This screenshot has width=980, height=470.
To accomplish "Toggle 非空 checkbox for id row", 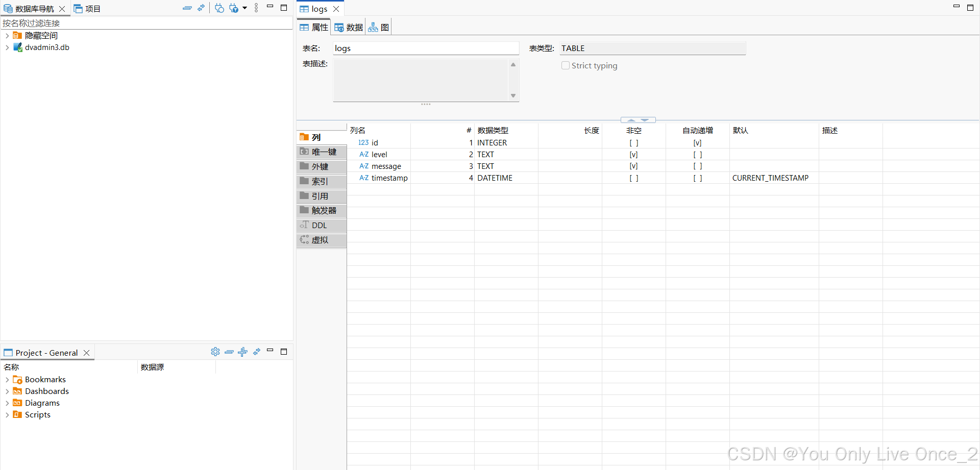I will (633, 143).
